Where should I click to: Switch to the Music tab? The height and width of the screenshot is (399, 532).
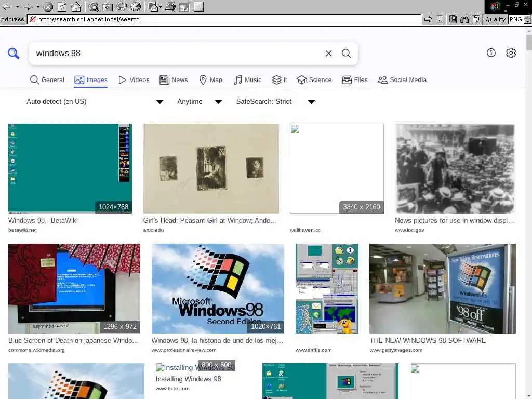tap(248, 79)
